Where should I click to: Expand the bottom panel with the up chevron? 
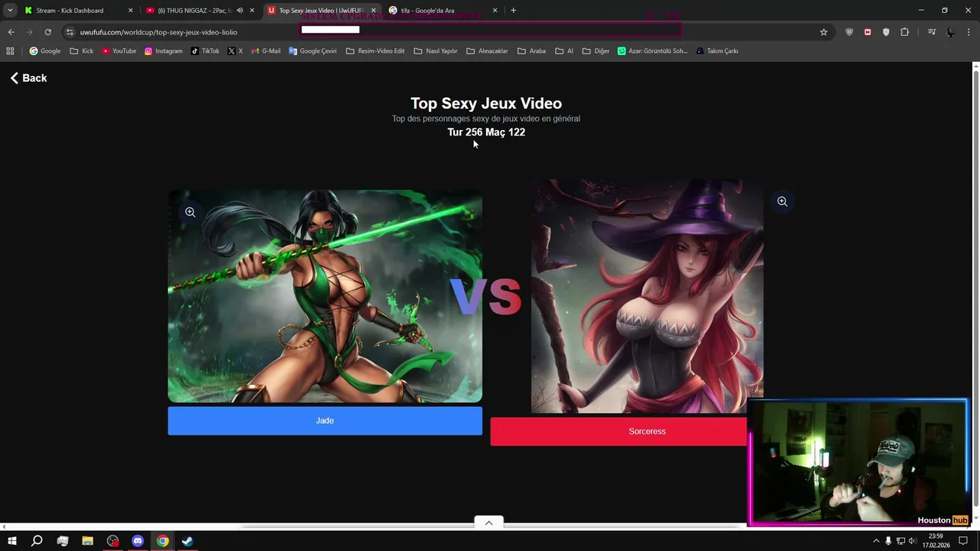[x=488, y=523]
